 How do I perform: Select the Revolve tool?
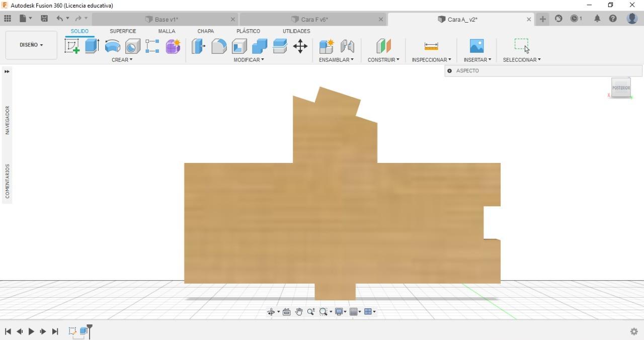tap(112, 46)
